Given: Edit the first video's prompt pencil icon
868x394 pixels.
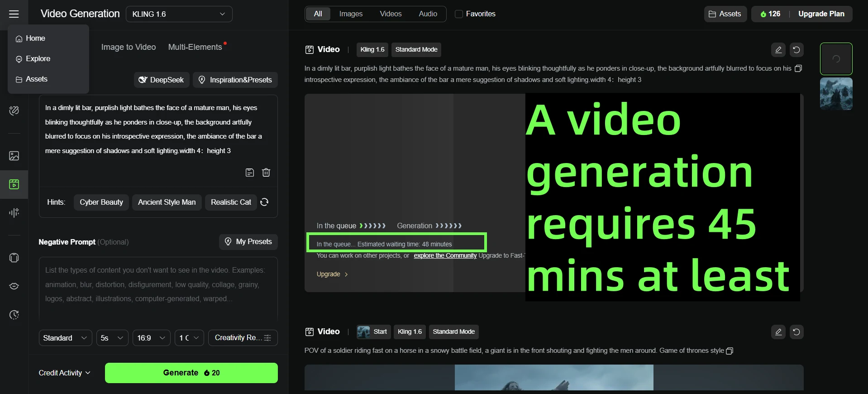Looking at the screenshot, I should [x=778, y=50].
